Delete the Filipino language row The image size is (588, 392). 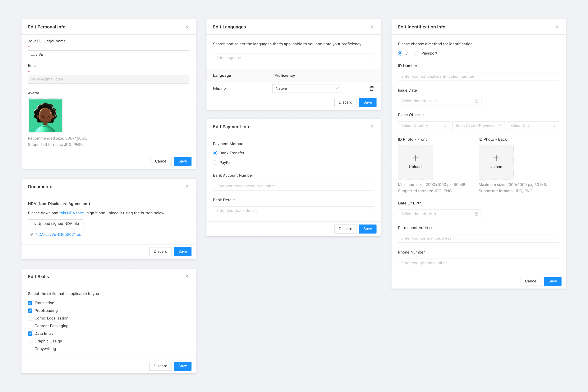click(371, 88)
